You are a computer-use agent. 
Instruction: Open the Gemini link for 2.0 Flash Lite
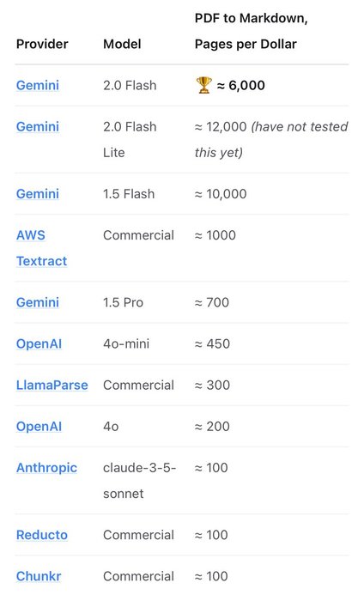click(38, 126)
